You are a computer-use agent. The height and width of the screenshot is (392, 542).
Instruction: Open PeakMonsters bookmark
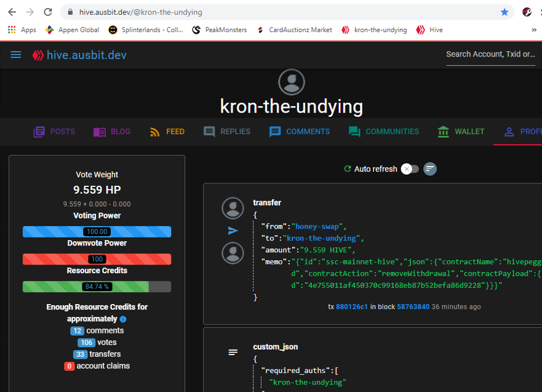[x=220, y=30]
